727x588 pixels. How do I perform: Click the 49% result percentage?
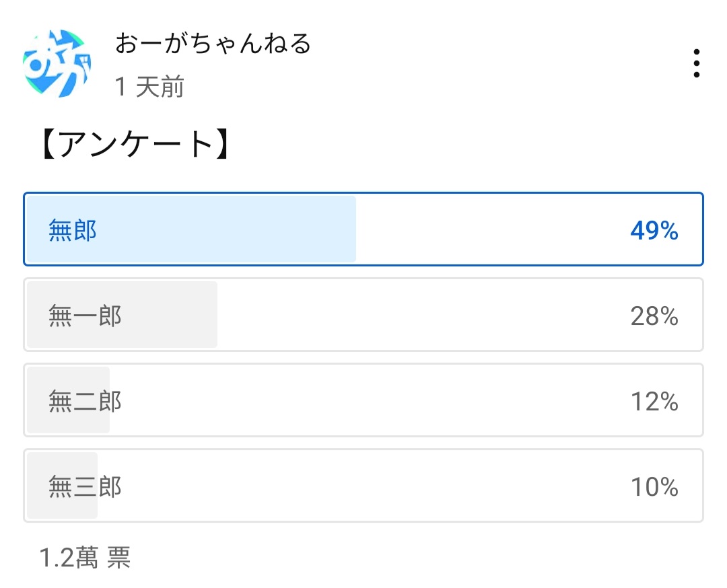pyautogui.click(x=654, y=230)
